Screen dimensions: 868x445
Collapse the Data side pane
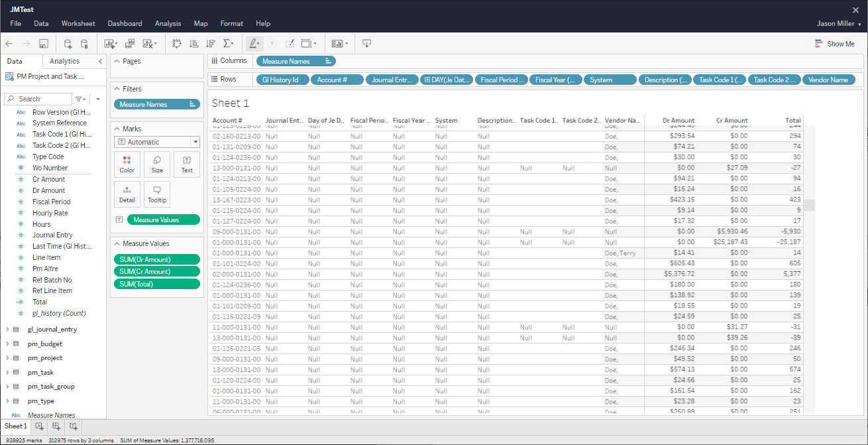click(x=100, y=61)
